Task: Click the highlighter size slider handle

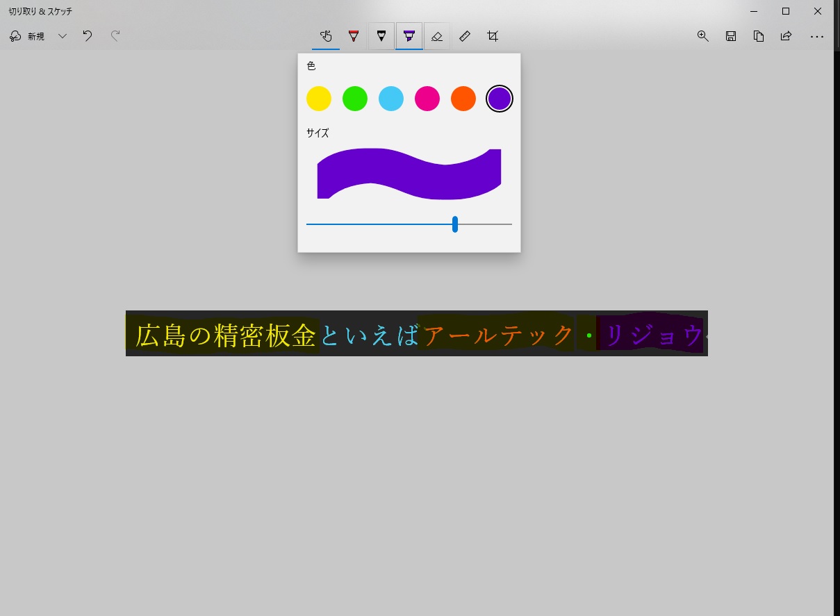Action: pos(455,224)
